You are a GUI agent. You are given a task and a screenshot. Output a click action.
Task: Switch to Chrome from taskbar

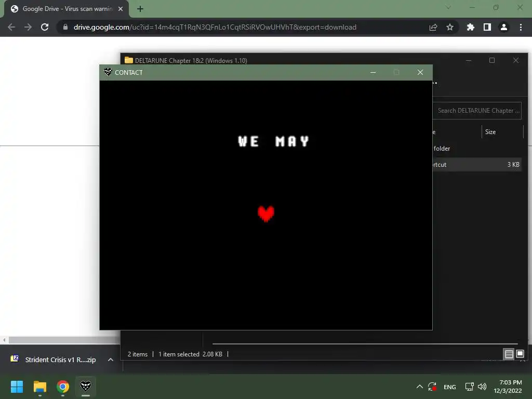pos(63,387)
